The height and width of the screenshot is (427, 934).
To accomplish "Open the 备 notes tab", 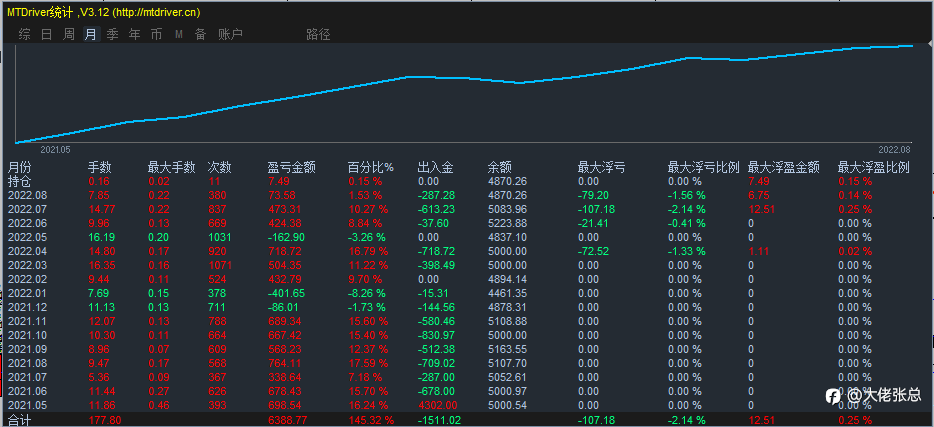I will [x=201, y=35].
